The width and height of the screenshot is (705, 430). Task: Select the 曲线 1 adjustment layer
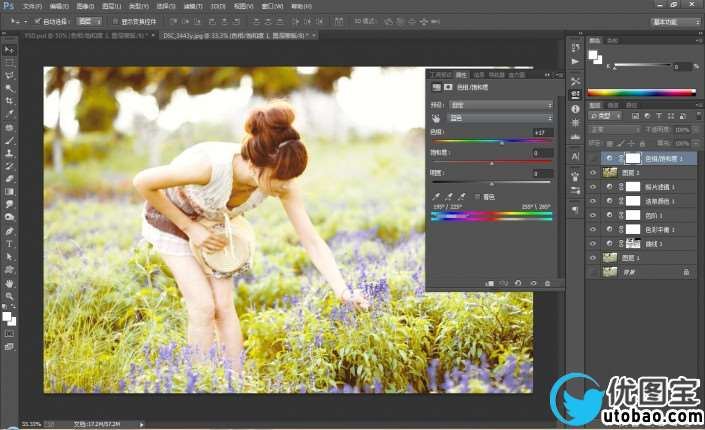[659, 243]
